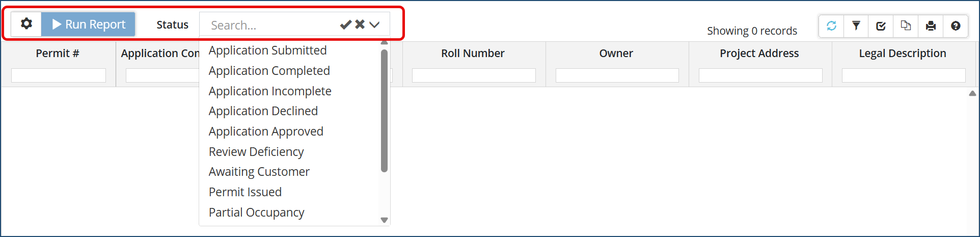This screenshot has width=980, height=237.
Task: Print the report using printer icon
Action: tap(931, 26)
